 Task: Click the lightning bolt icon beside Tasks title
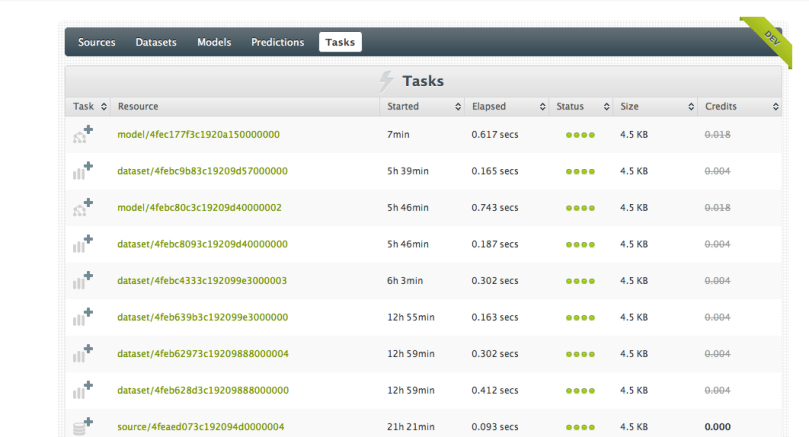click(x=386, y=81)
